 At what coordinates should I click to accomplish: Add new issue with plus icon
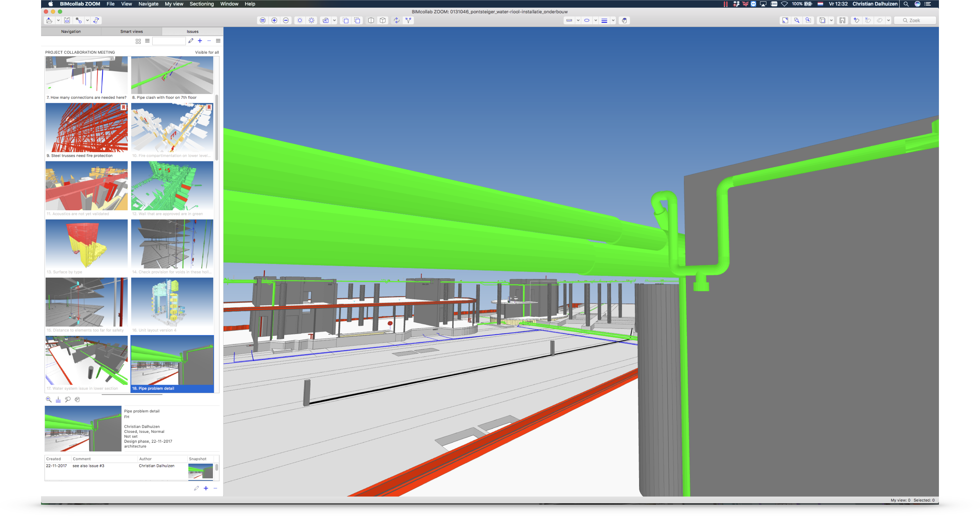pyautogui.click(x=200, y=41)
